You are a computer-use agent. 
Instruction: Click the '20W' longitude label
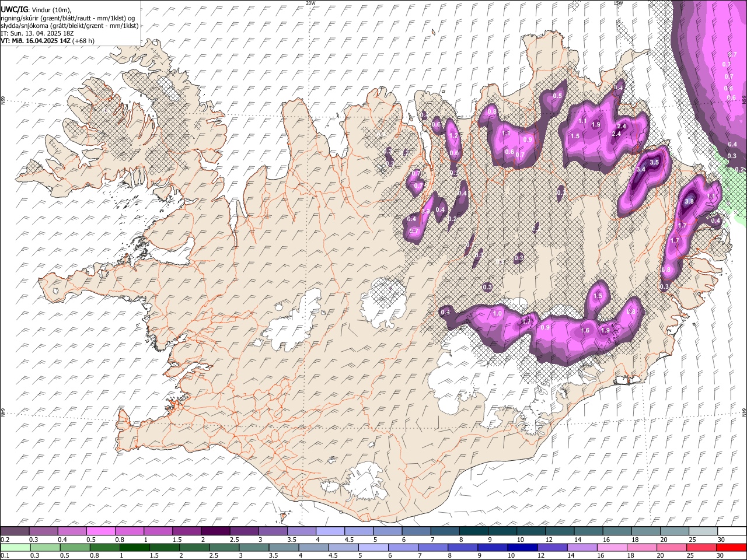(310, 3)
